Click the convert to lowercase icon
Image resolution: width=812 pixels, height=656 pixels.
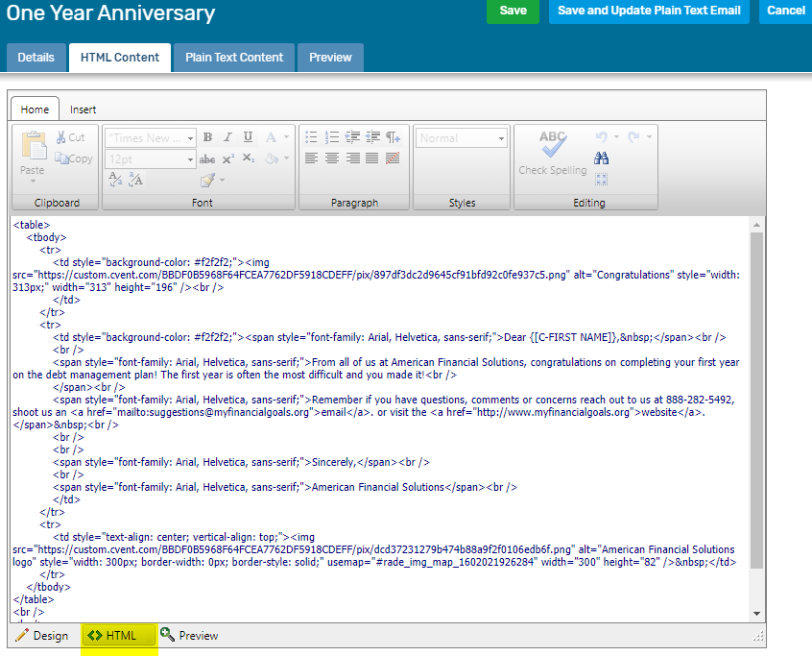tap(115, 180)
